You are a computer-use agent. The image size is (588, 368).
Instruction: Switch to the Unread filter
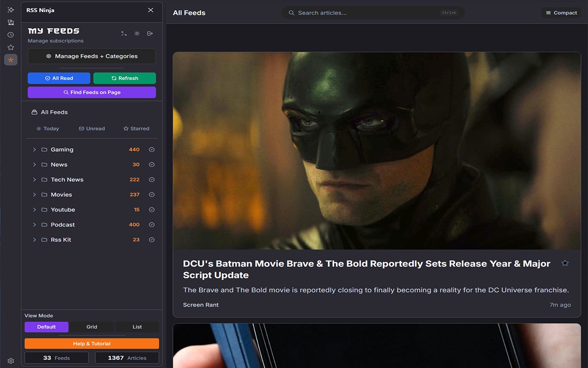(92, 129)
